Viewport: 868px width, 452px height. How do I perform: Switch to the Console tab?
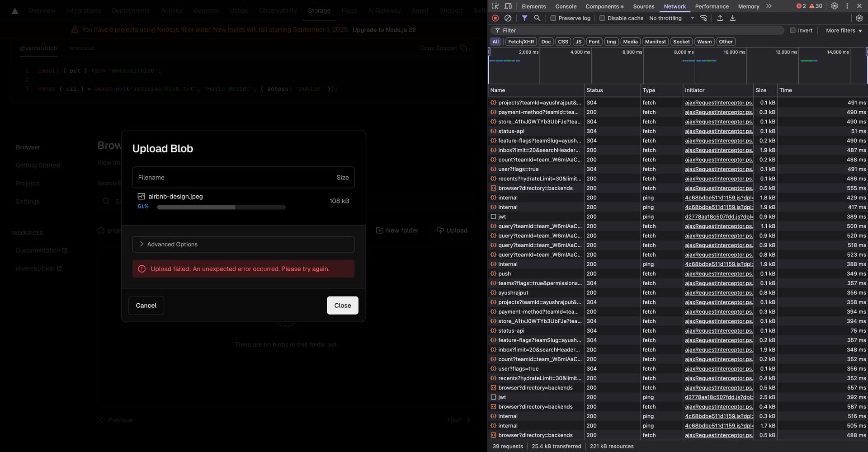(x=566, y=6)
